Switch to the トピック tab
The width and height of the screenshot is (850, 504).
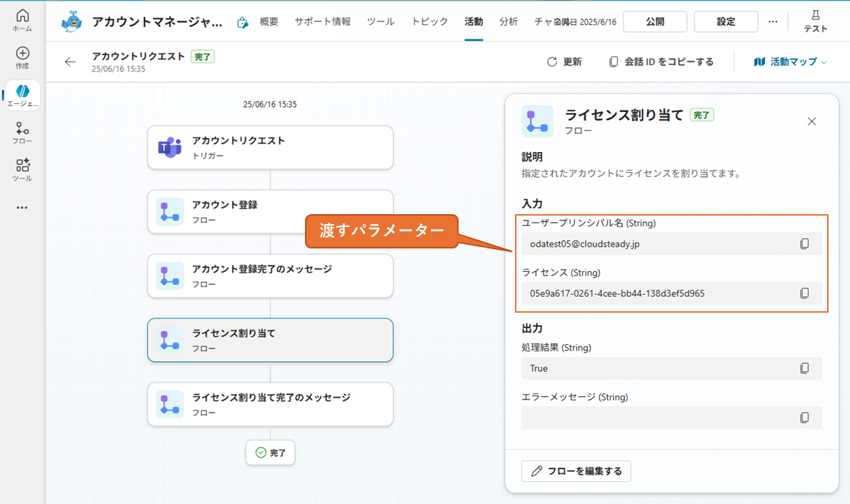coord(429,21)
